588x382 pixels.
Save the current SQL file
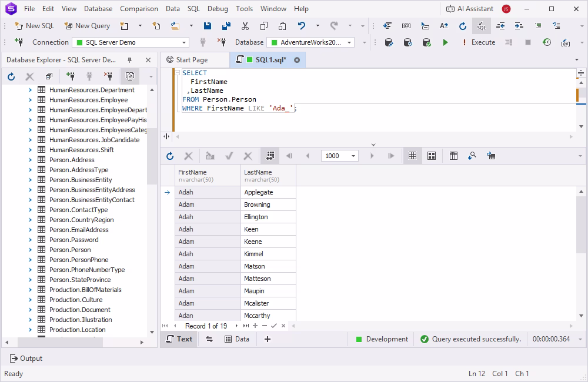[207, 26]
